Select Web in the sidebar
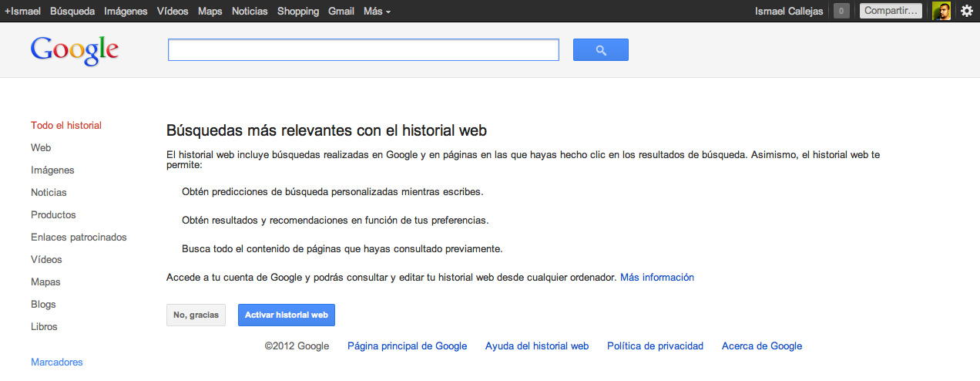The image size is (980, 381). pyautogui.click(x=41, y=148)
